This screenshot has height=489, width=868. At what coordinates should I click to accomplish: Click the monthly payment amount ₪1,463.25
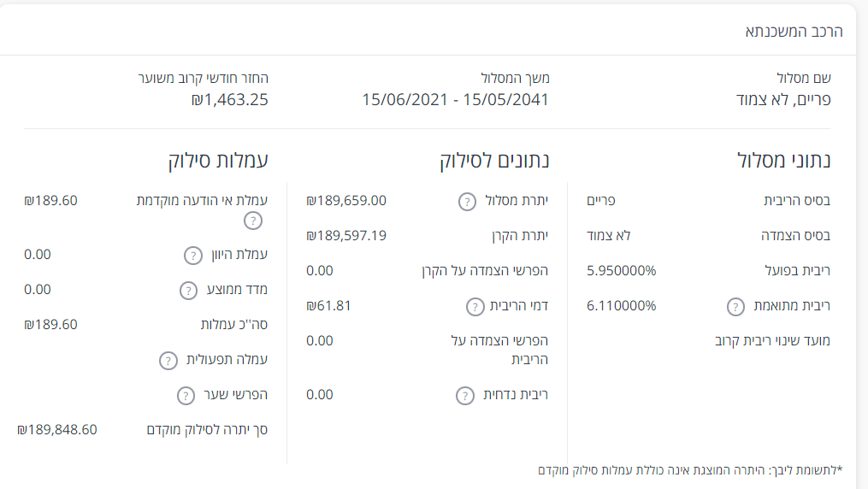(x=230, y=99)
